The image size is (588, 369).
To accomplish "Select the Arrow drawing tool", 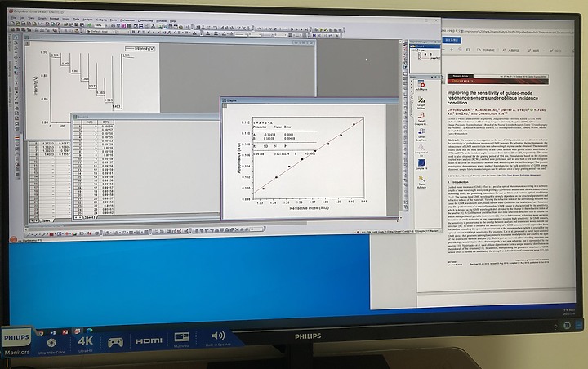I will pos(16,93).
